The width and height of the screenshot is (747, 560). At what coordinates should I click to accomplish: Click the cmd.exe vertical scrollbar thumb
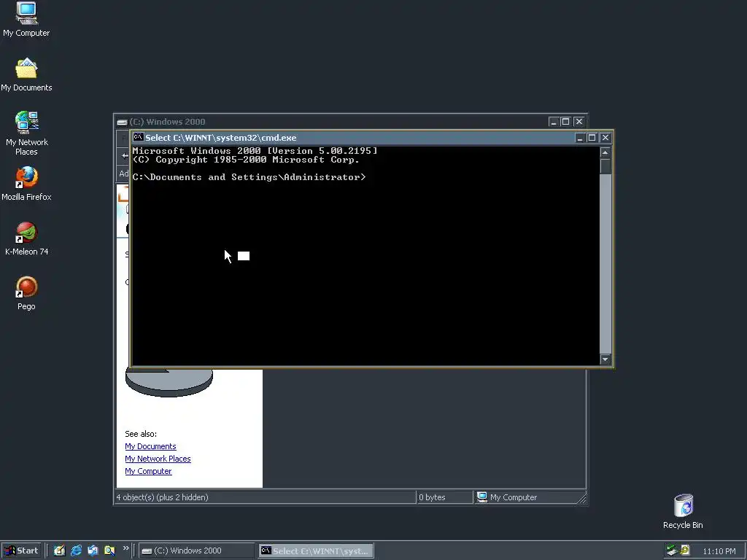tap(605, 166)
